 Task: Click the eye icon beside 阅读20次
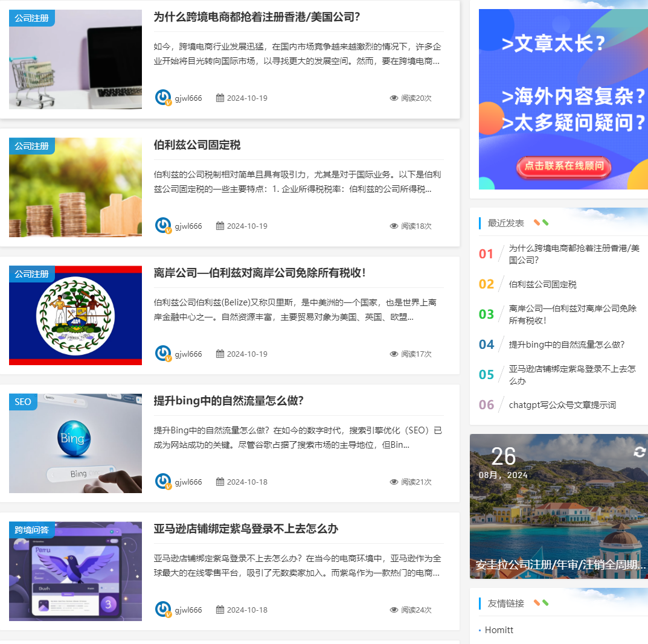click(394, 98)
